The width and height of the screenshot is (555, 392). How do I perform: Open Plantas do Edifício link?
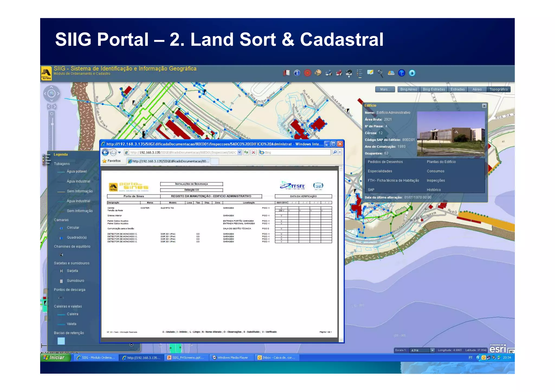tap(441, 162)
